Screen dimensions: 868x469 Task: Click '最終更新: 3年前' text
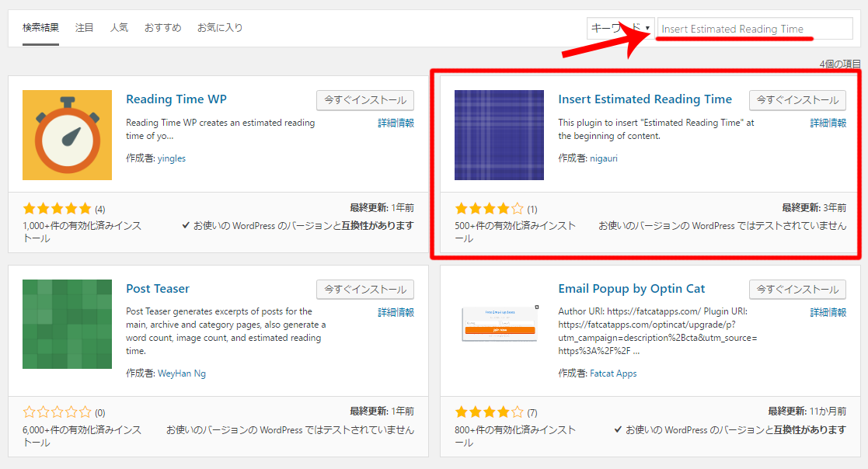click(814, 208)
